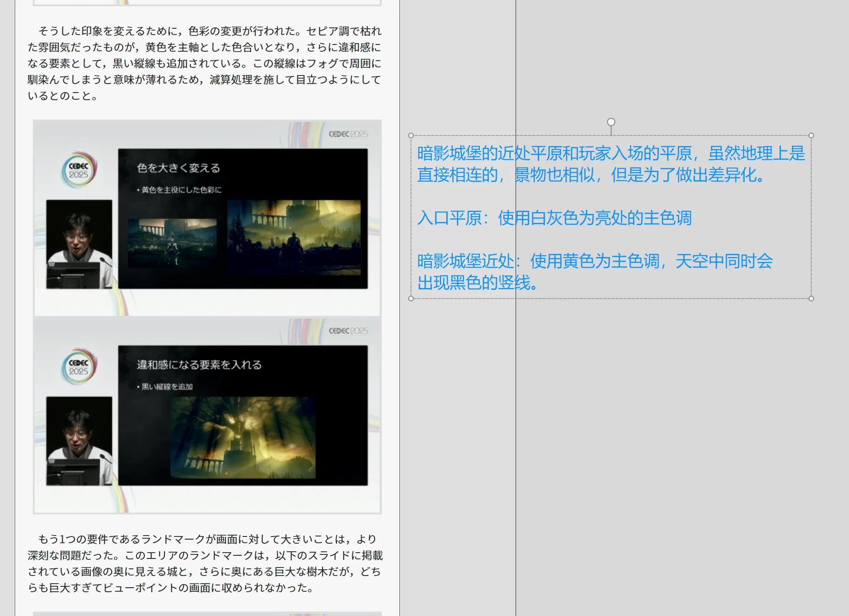Click the paragraph starting もう1つの要件である

[205, 563]
